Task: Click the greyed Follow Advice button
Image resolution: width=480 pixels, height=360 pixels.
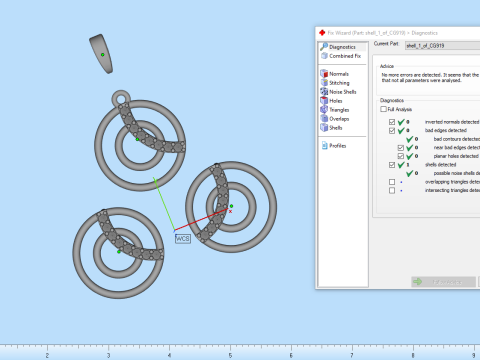Action: click(443, 282)
